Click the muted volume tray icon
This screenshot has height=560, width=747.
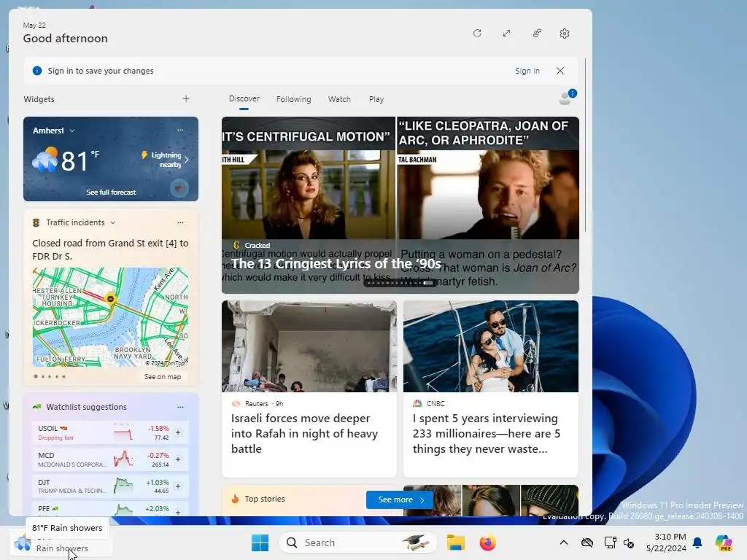(629, 542)
